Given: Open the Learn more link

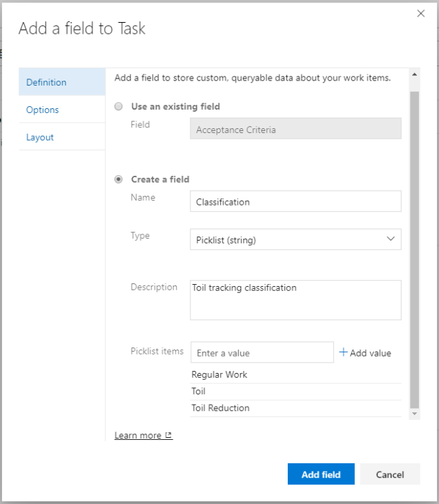Looking at the screenshot, I should pos(144,435).
